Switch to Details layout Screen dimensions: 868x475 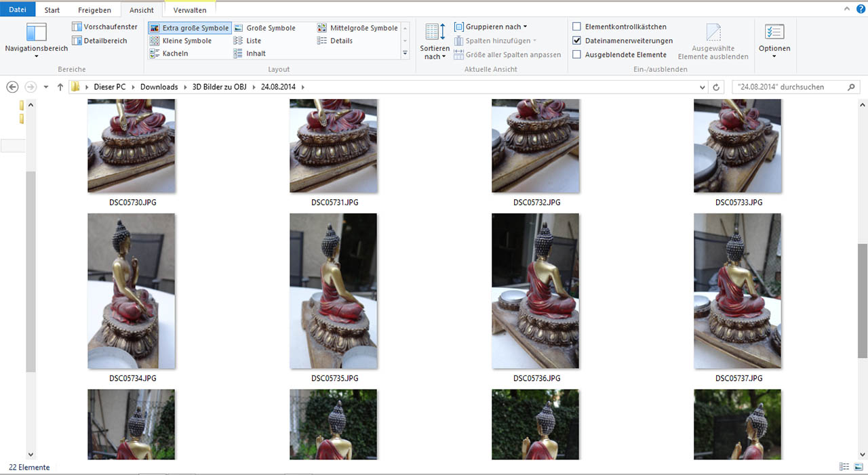pos(335,41)
